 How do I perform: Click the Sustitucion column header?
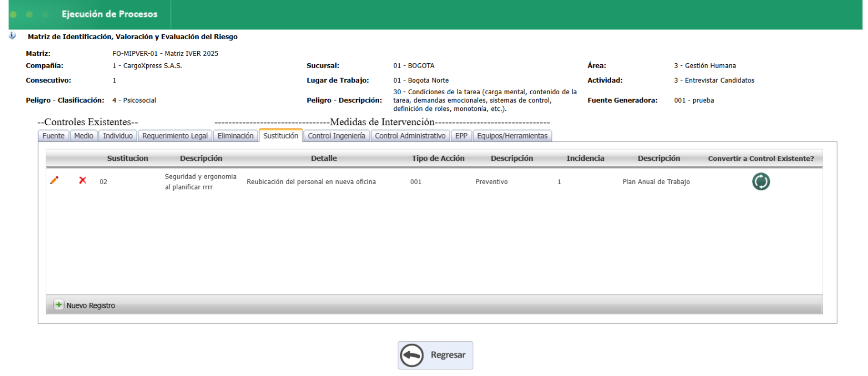[128, 158]
